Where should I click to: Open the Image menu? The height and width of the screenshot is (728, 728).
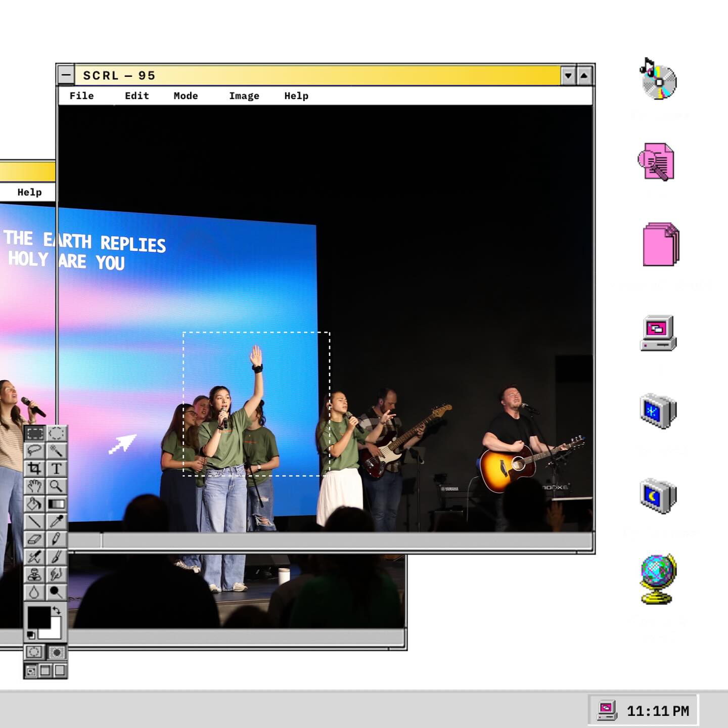click(x=244, y=96)
